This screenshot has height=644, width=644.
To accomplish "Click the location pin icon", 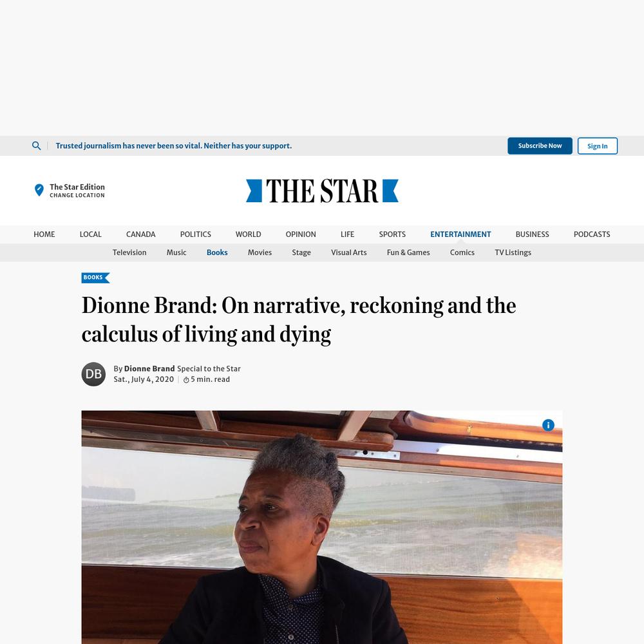I will pyautogui.click(x=39, y=190).
